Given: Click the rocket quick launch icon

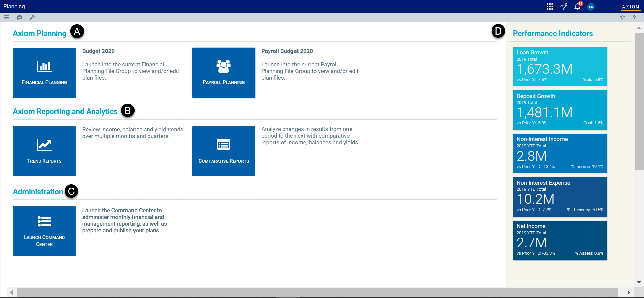Looking at the screenshot, I should [x=564, y=6].
